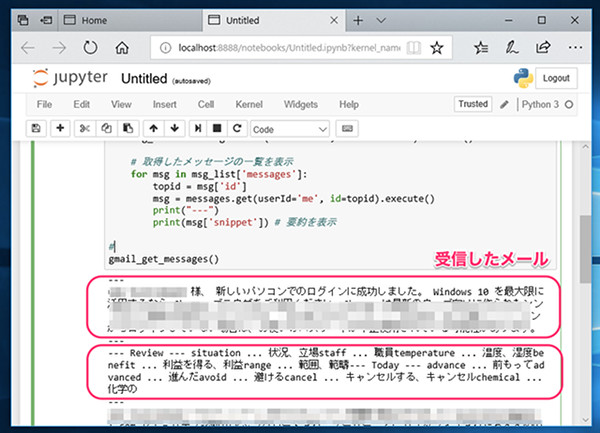600x433 pixels.
Task: Click the pencil edit icon beside Trusted
Action: coord(504,104)
